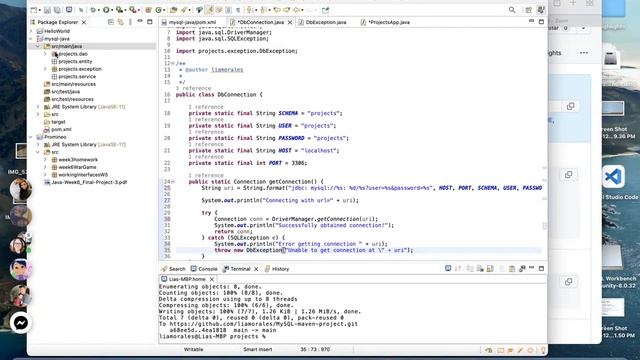
Task: Click the github.com repository URL in terminal
Action: 264,324
